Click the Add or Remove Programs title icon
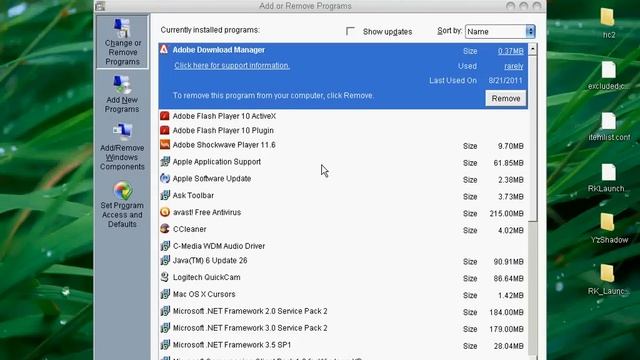 (100, 6)
